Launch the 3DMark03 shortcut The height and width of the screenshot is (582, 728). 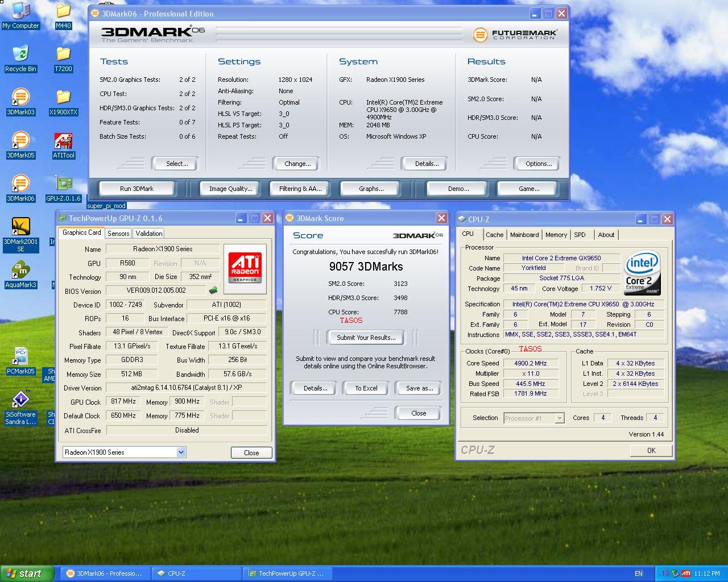coord(20,102)
